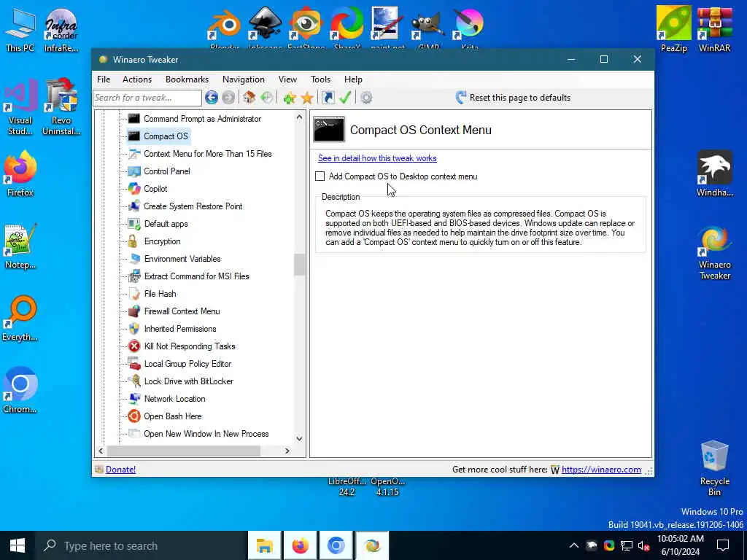Viewport: 747px width, 560px height.
Task: Show hidden system tray icons chevron
Action: click(x=574, y=545)
